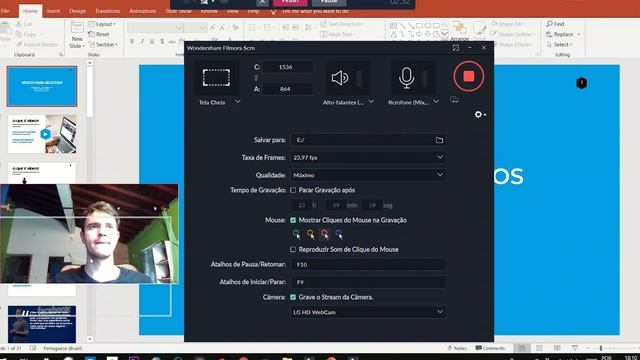Select the first slide thumbnail in PowerPoint

(x=42, y=87)
